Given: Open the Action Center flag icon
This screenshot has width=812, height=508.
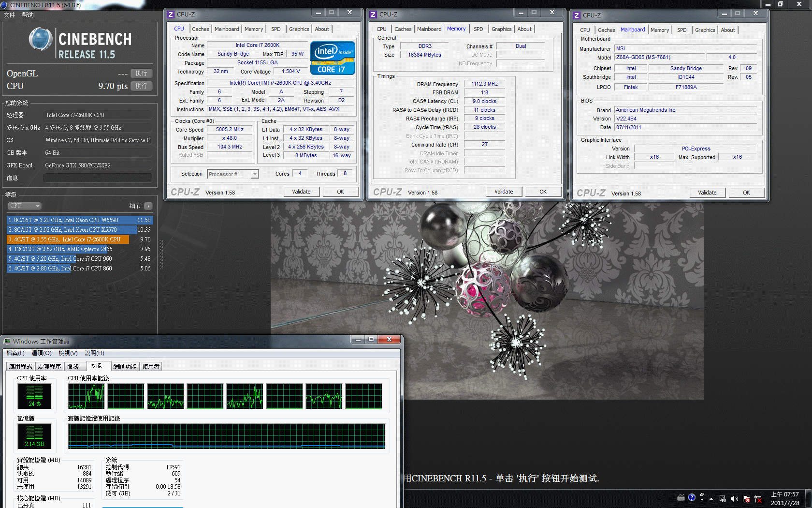Looking at the screenshot, I should 746,498.
